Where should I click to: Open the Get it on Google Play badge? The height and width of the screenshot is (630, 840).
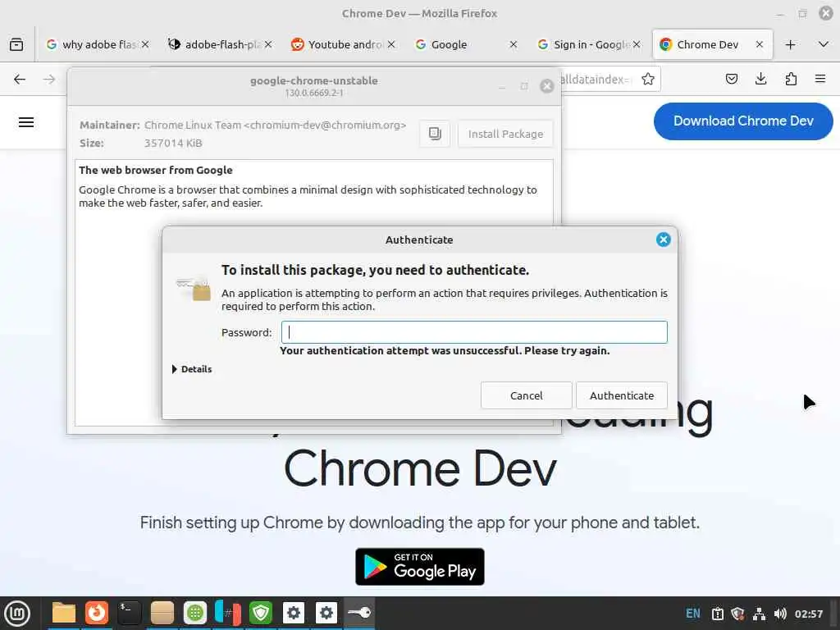[x=419, y=566]
